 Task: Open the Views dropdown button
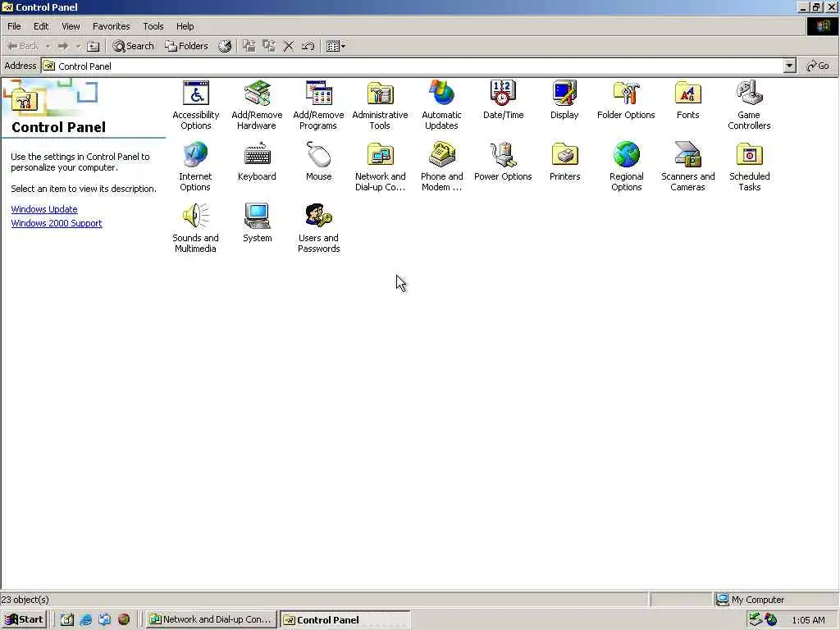[x=336, y=47]
